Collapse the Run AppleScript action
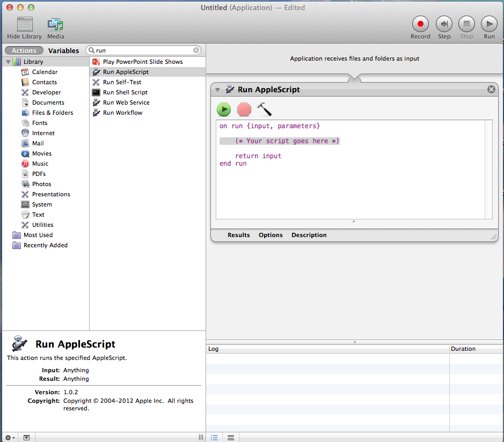Image resolution: width=504 pixels, height=442 pixels. tap(218, 90)
